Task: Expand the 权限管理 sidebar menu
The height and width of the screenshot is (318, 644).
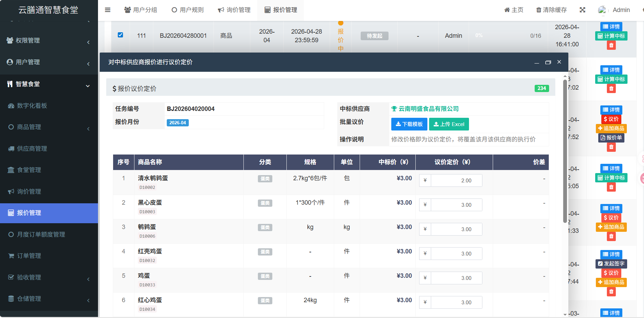Action: (x=49, y=41)
